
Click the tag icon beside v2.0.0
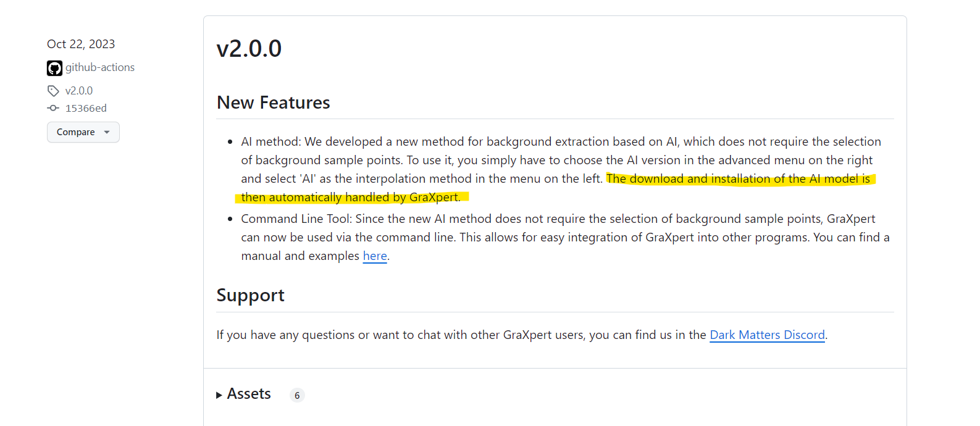53,91
